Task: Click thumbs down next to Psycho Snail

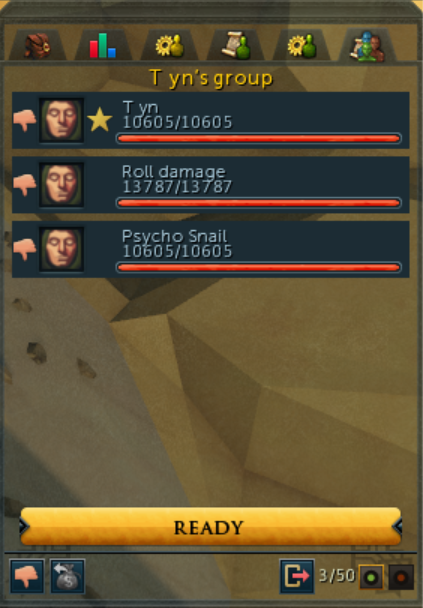Action: [x=24, y=249]
